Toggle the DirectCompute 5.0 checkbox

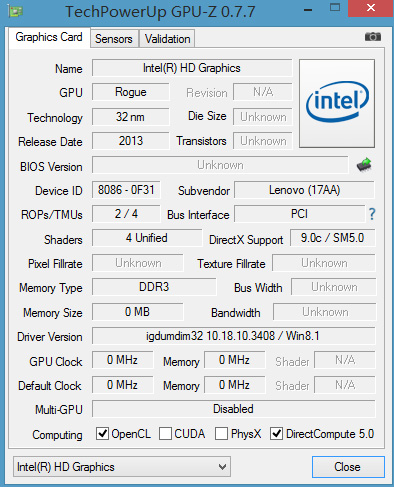[x=276, y=434]
